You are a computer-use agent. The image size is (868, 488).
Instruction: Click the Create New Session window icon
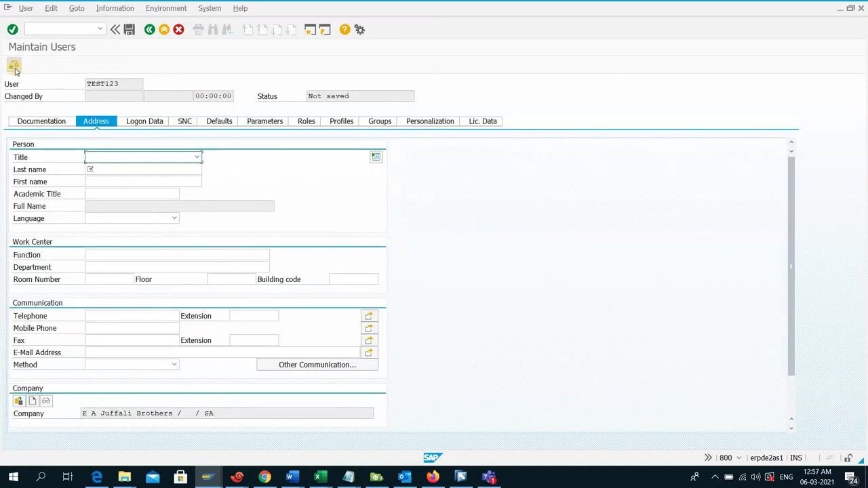[x=310, y=29]
